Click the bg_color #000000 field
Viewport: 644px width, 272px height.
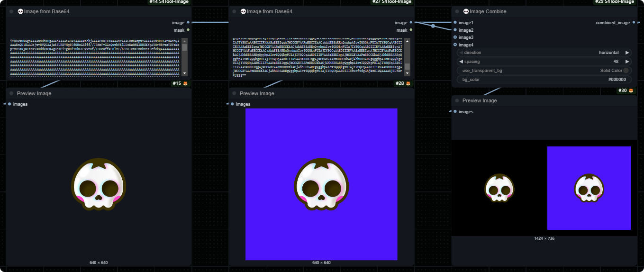coord(544,80)
